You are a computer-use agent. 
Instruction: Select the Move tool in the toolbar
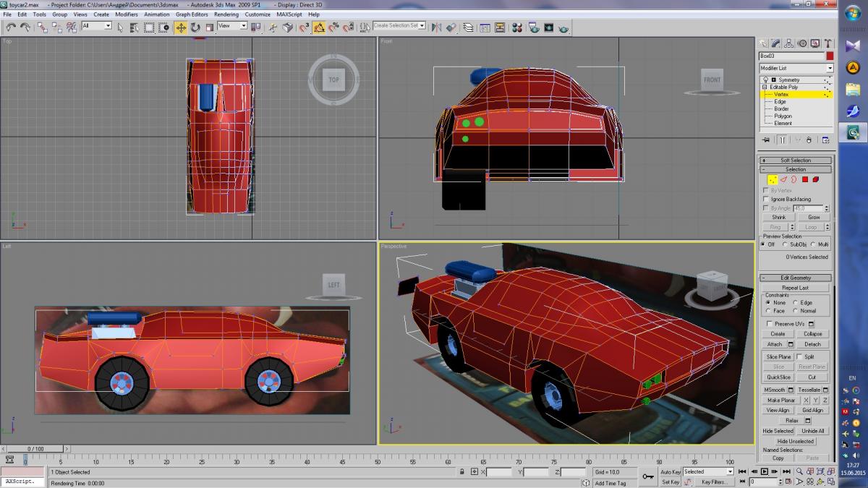point(180,27)
